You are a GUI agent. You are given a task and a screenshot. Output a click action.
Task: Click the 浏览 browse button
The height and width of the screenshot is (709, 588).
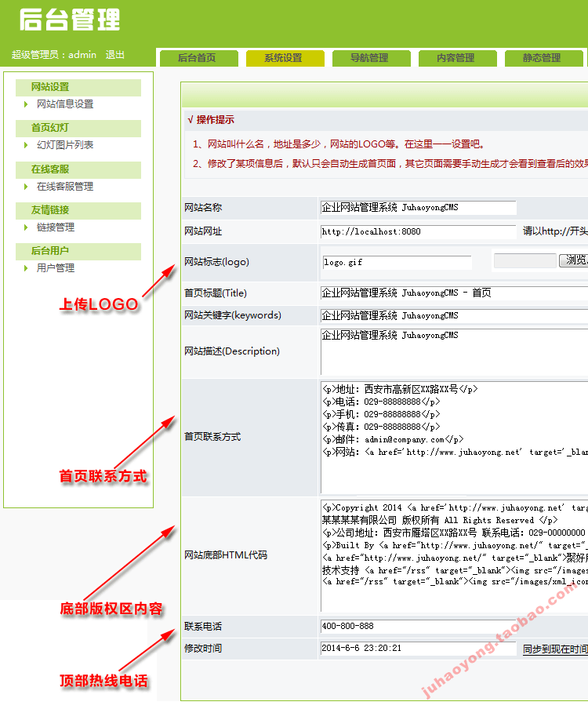(x=574, y=260)
